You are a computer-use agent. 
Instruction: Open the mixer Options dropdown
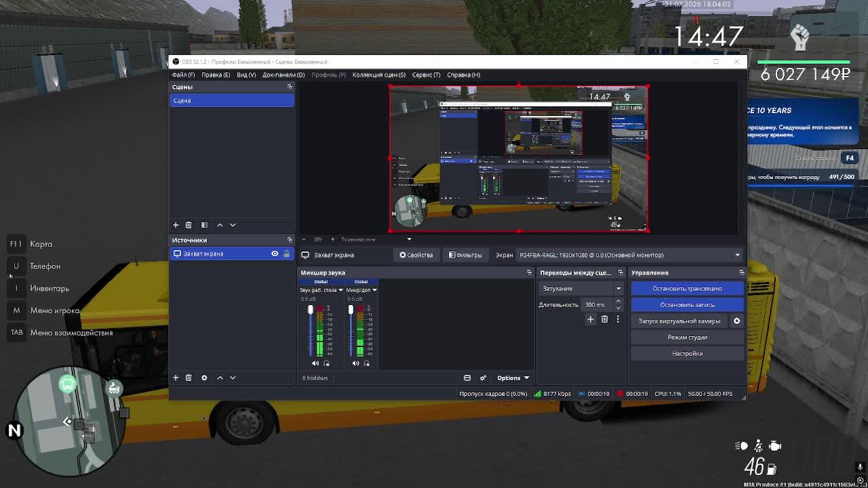(x=513, y=378)
